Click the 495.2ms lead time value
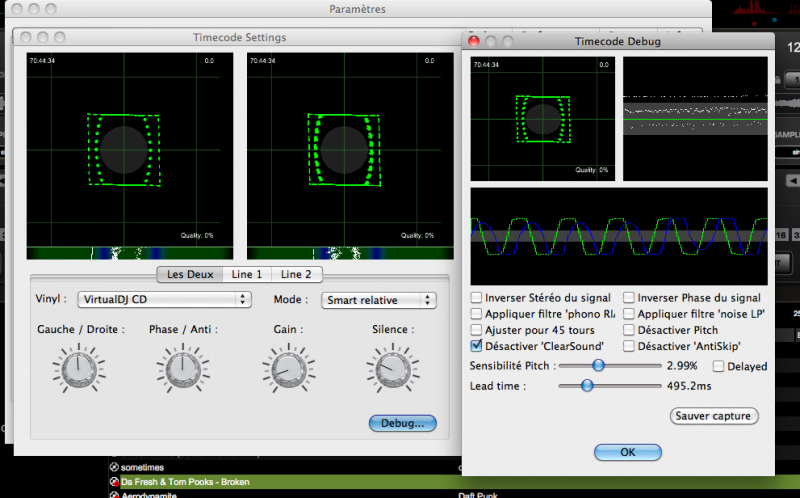Screen dimensions: 800x498 tap(689, 386)
